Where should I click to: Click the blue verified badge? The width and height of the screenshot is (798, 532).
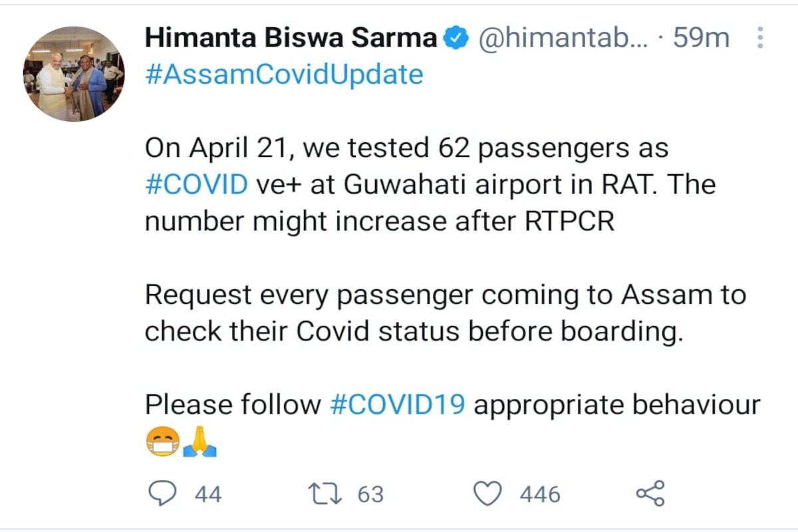(x=456, y=39)
